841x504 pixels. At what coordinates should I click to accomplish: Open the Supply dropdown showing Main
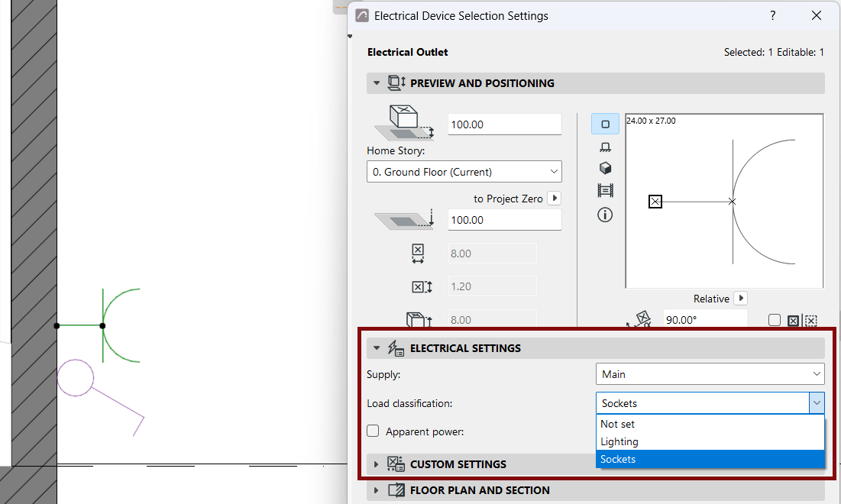click(710, 373)
